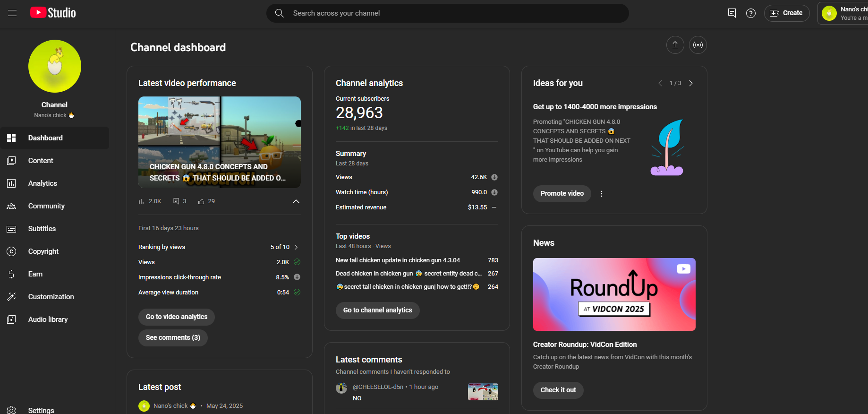
Task: Click the Nano's chick post avatar
Action: point(144,406)
